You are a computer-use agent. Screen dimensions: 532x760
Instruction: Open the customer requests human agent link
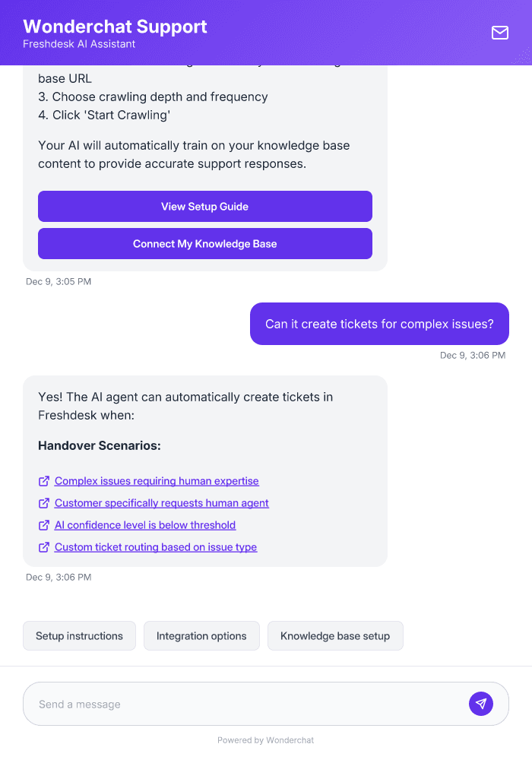point(161,503)
